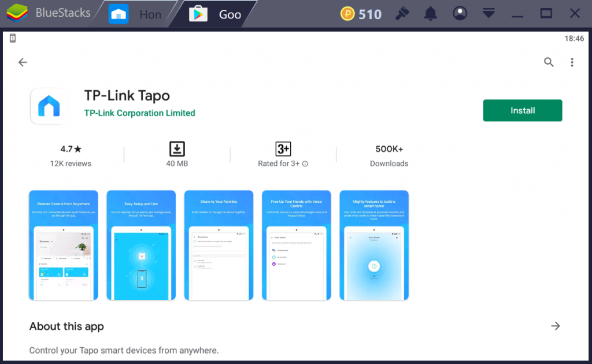Close the BlueStacks window
592x364 pixels.
click(575, 14)
